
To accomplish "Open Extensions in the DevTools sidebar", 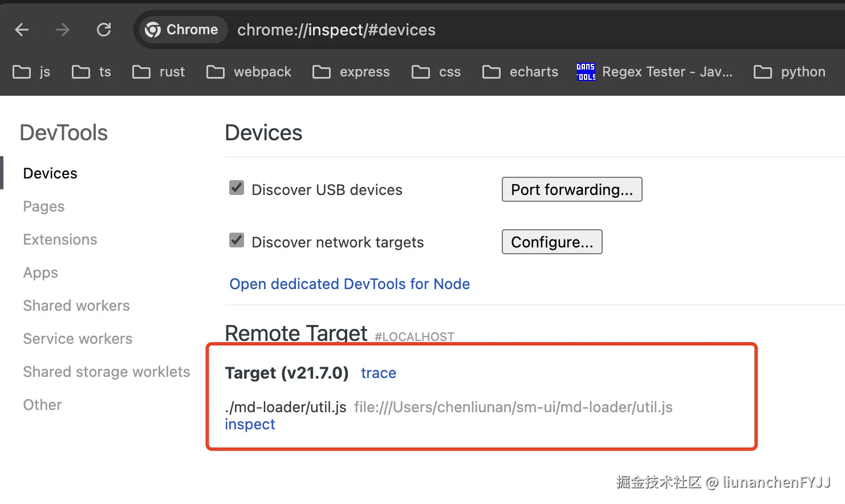I will [x=60, y=239].
